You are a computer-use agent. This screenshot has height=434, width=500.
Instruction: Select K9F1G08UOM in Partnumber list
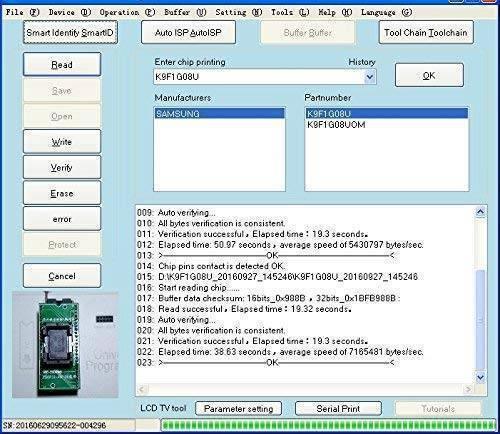387,125
